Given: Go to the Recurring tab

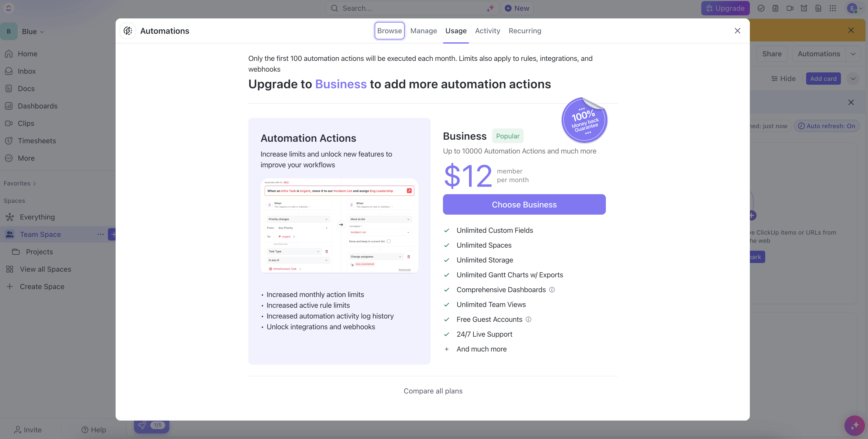Looking at the screenshot, I should click(x=525, y=31).
